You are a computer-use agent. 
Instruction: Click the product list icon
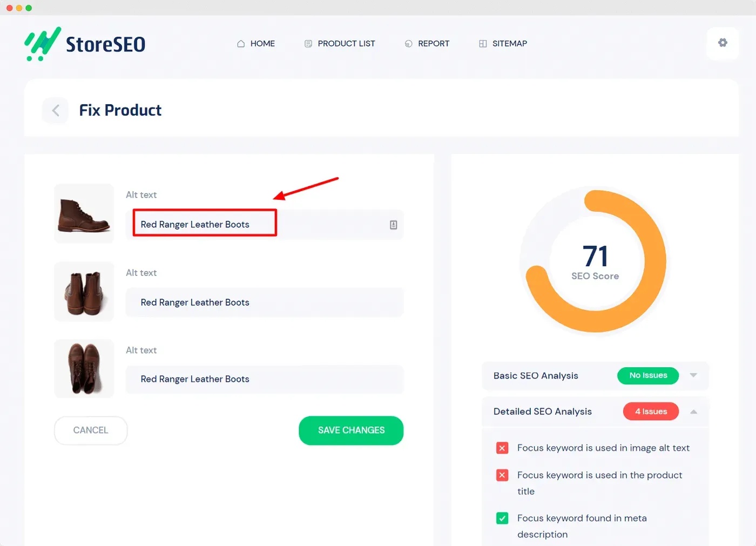308,44
